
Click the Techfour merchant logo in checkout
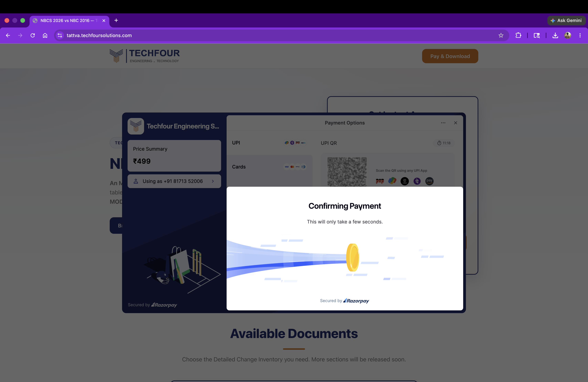point(136,126)
